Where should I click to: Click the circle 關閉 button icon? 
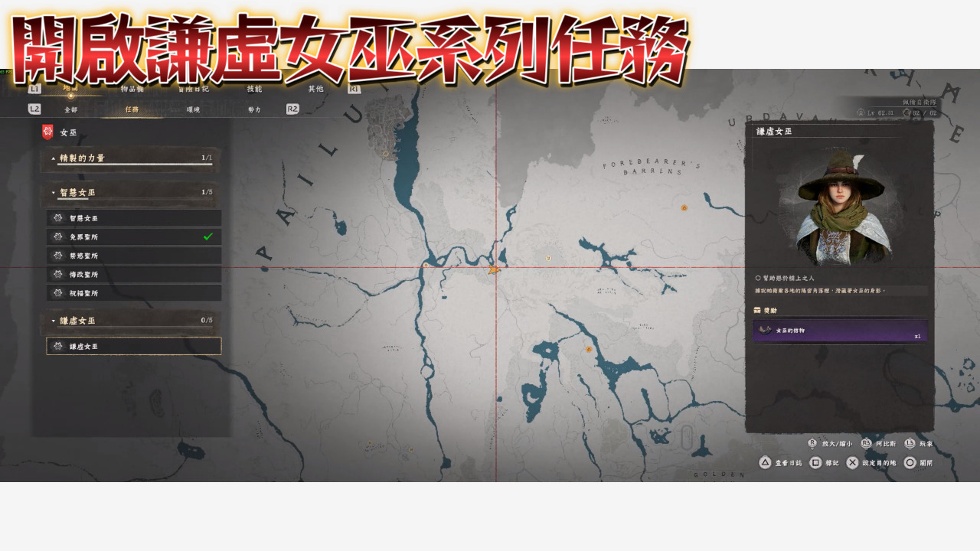[x=910, y=462]
